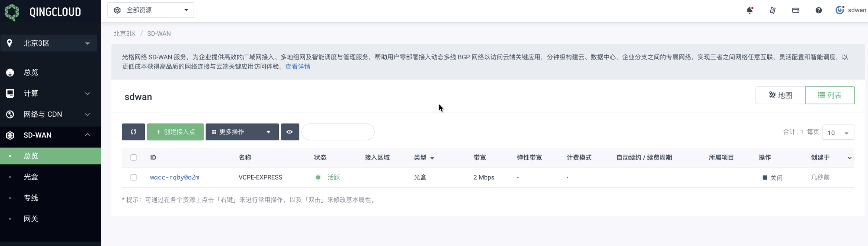Image resolution: width=868 pixels, height=246 pixels.
Task: Tick the select-all header checkbox
Action: pyautogui.click(x=133, y=158)
